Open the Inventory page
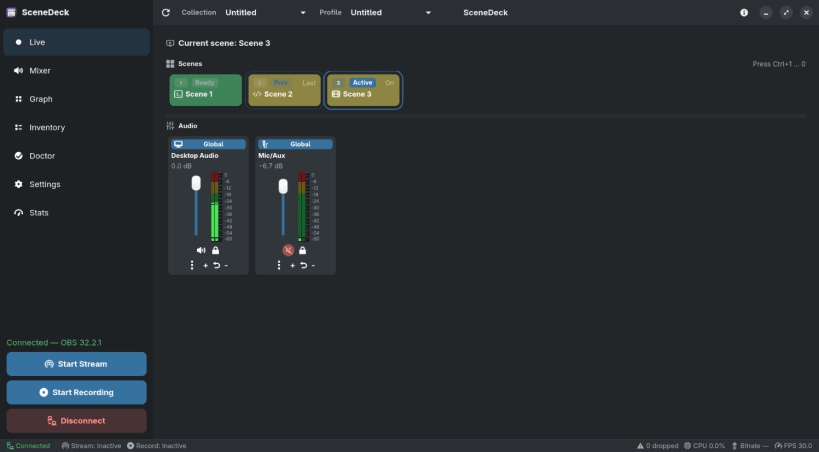819x452 pixels. (76, 128)
